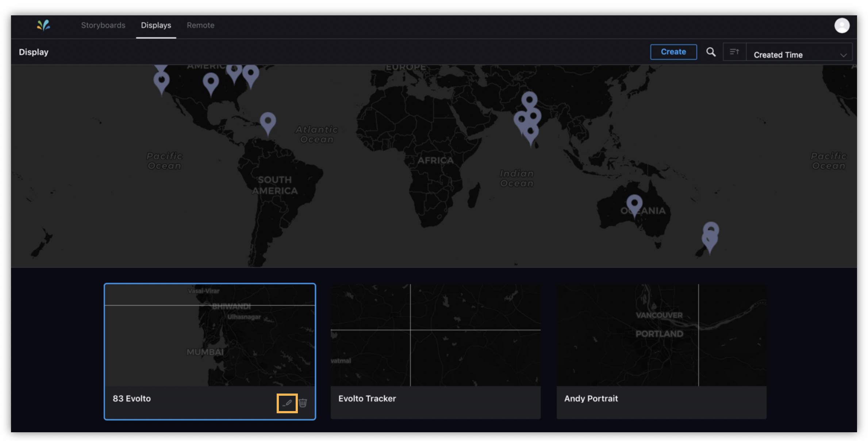Open search using the magnifier icon

point(711,52)
